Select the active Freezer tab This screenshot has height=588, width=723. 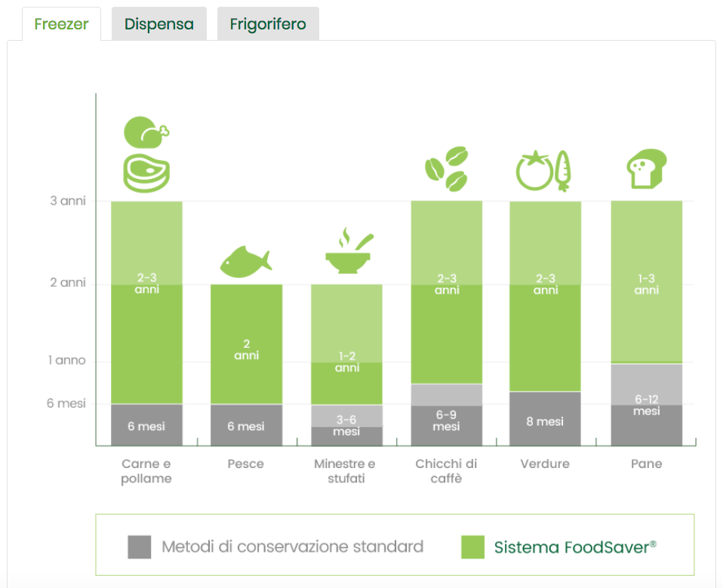pyautogui.click(x=60, y=23)
